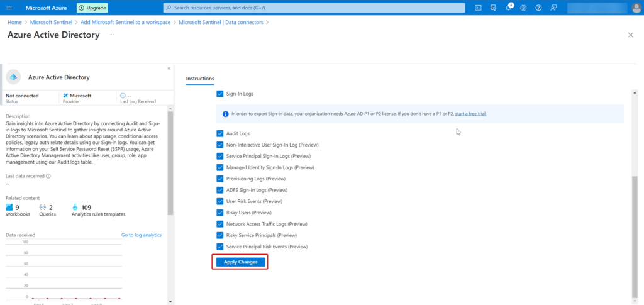Click the Azure Active Directory connector icon
The height and width of the screenshot is (305, 644).
click(x=14, y=77)
